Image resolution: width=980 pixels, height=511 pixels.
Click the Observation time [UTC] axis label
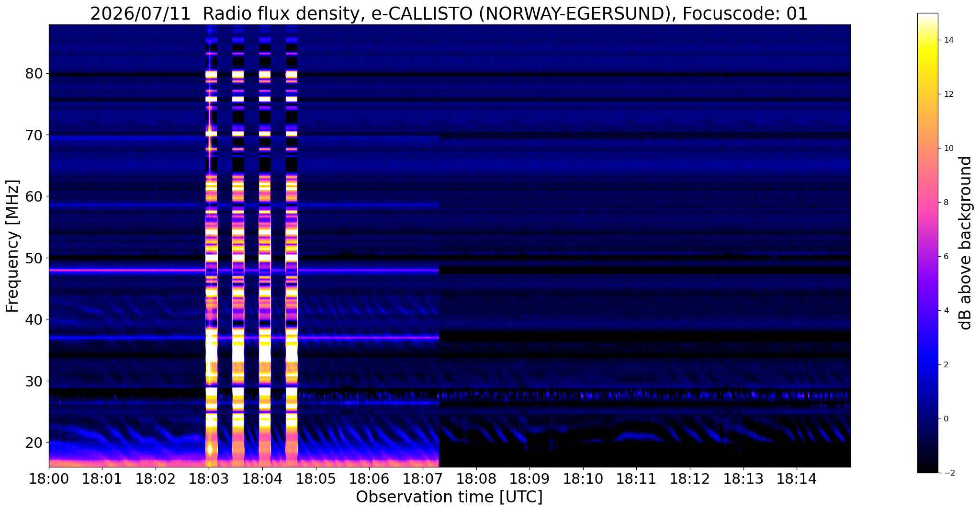click(449, 497)
